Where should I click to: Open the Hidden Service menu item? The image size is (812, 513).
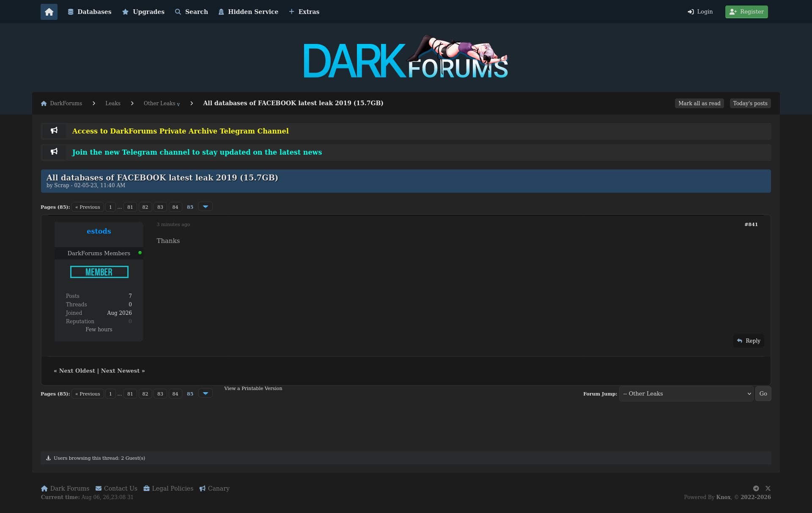pyautogui.click(x=248, y=12)
